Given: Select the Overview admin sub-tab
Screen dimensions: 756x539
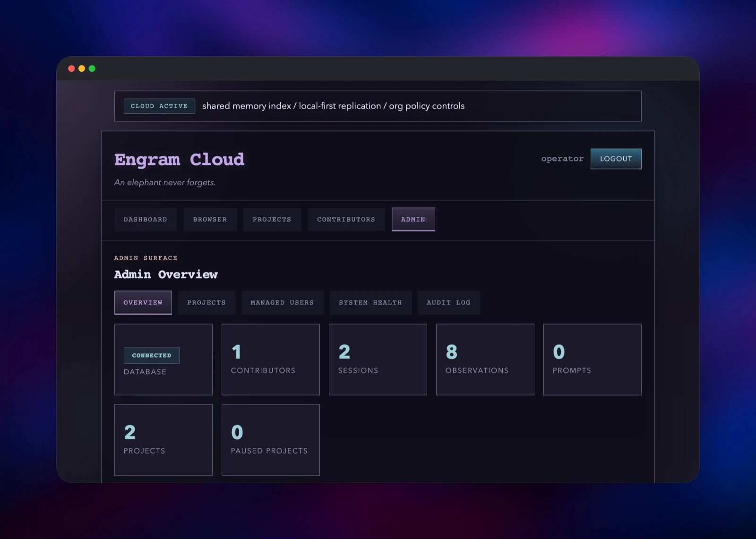Looking at the screenshot, I should (143, 302).
